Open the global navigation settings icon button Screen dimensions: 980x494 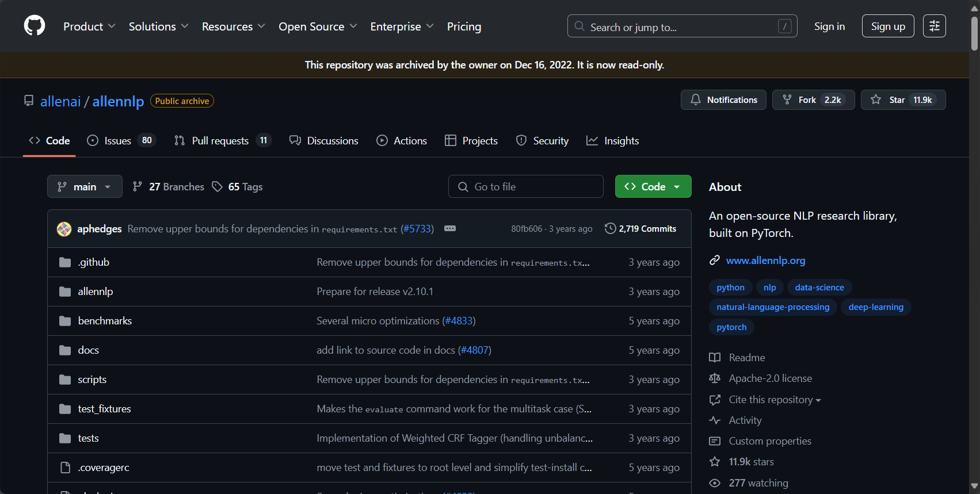(x=934, y=26)
